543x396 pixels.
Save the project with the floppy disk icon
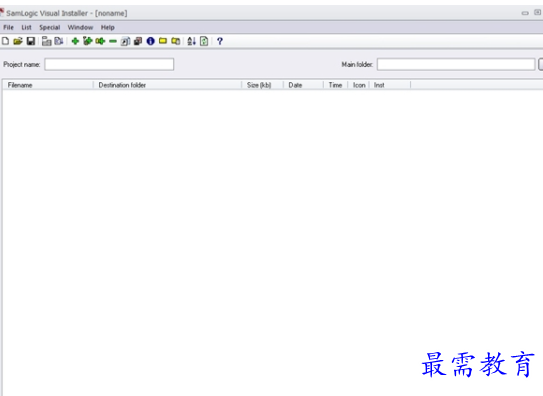(x=31, y=41)
